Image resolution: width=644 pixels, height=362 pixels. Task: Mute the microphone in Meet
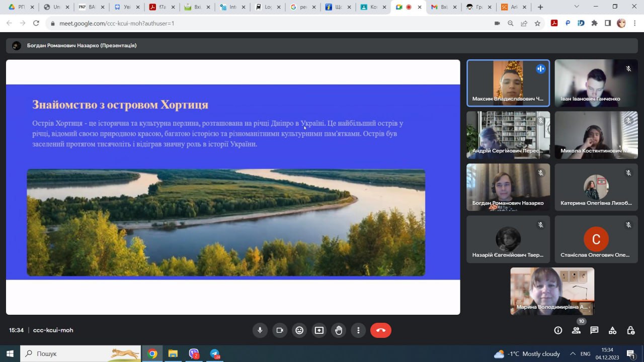pos(260,330)
